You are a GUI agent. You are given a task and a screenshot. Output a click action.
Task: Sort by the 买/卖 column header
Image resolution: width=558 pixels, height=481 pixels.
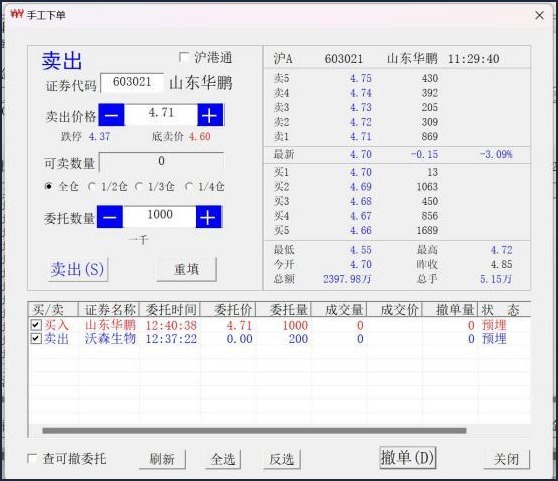point(53,310)
